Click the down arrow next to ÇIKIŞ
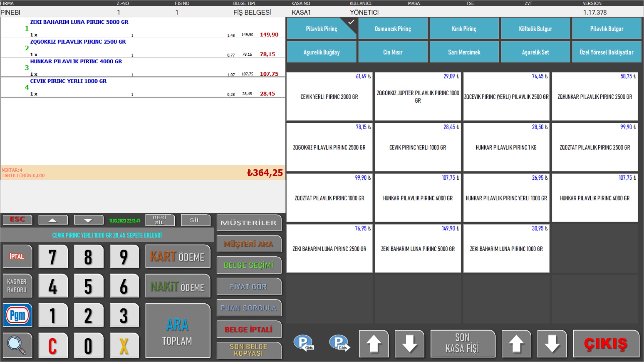644x362 pixels. click(552, 344)
